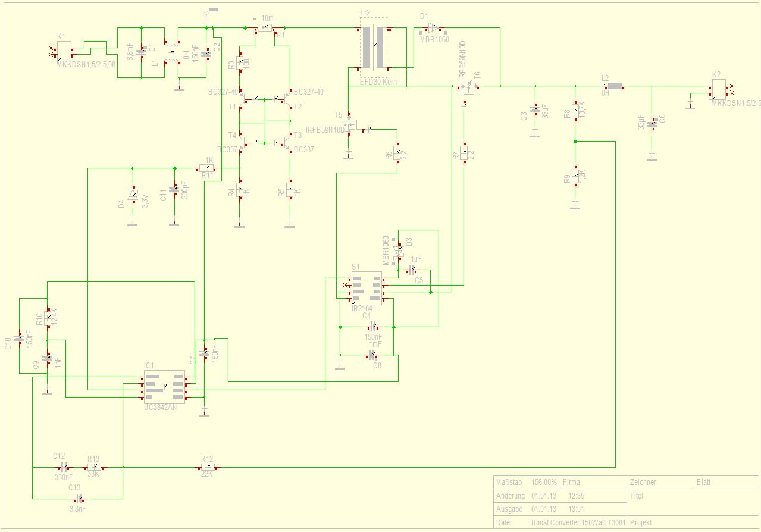Viewport: 761px width, 532px height.
Task: Click transistor T1 symbol
Action: (245, 99)
